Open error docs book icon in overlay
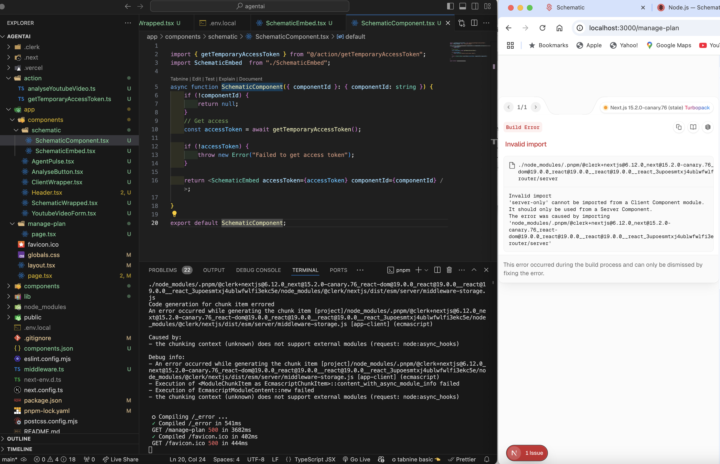The width and height of the screenshot is (720, 464). click(x=693, y=127)
